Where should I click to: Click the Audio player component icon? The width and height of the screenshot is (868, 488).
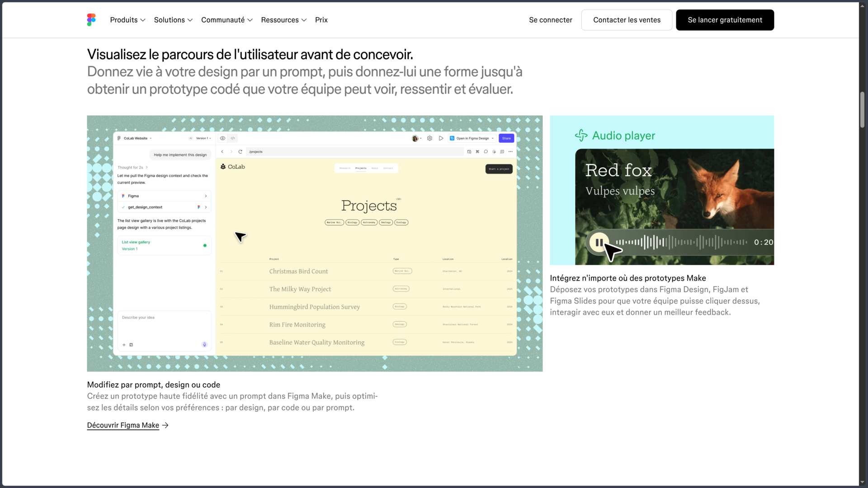(x=581, y=135)
